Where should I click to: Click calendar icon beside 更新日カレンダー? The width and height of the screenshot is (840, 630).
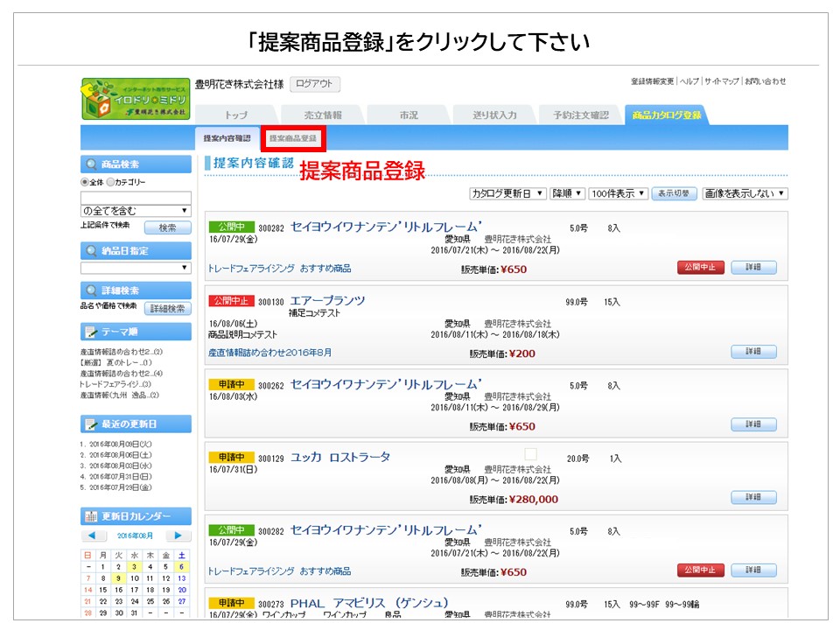(x=90, y=516)
